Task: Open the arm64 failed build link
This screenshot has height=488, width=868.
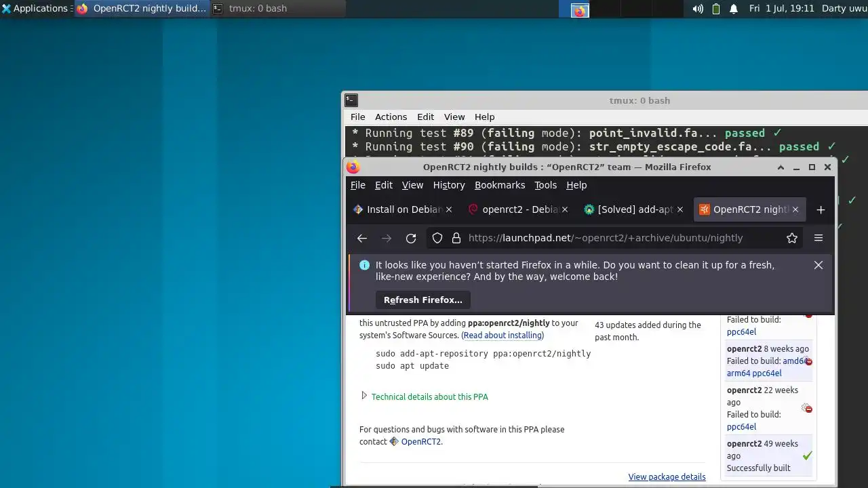Action: 738,373
